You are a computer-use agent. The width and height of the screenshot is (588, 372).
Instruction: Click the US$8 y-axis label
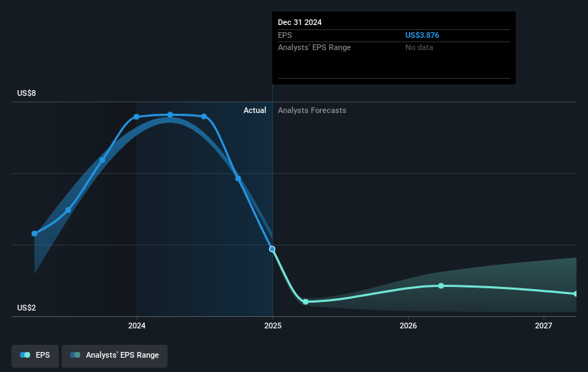tap(26, 93)
